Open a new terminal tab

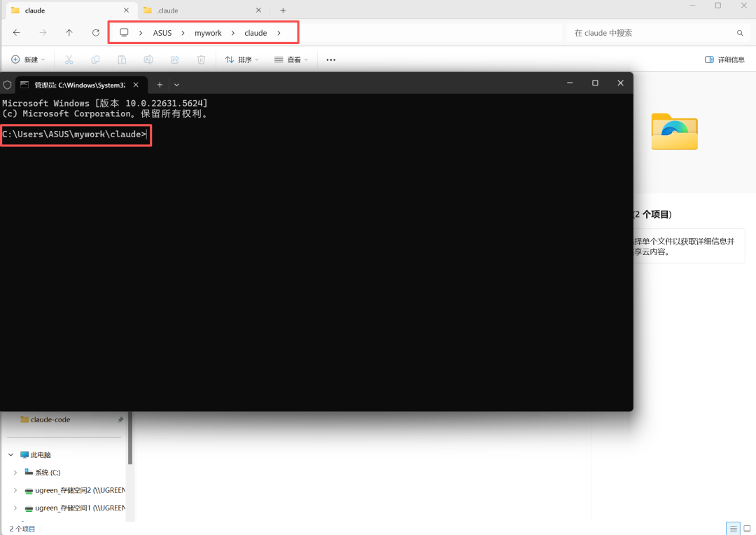(x=160, y=85)
